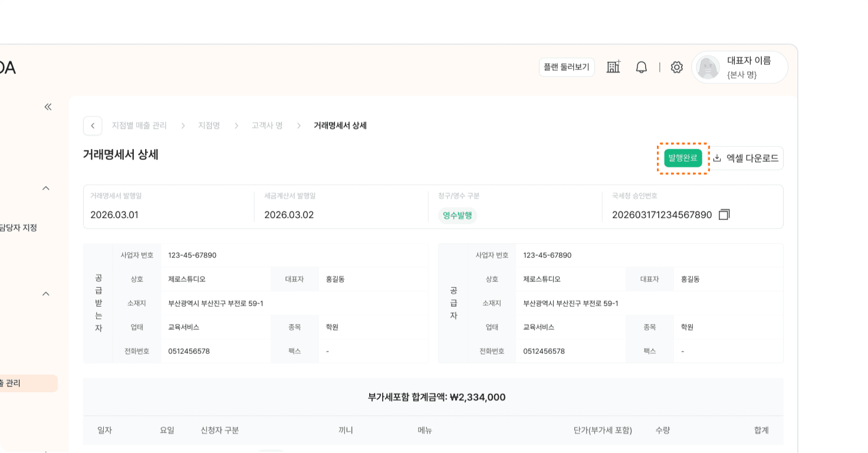868x453 pixels.
Task: Click 공급받는자 종목 value 학원
Action: tap(332, 327)
